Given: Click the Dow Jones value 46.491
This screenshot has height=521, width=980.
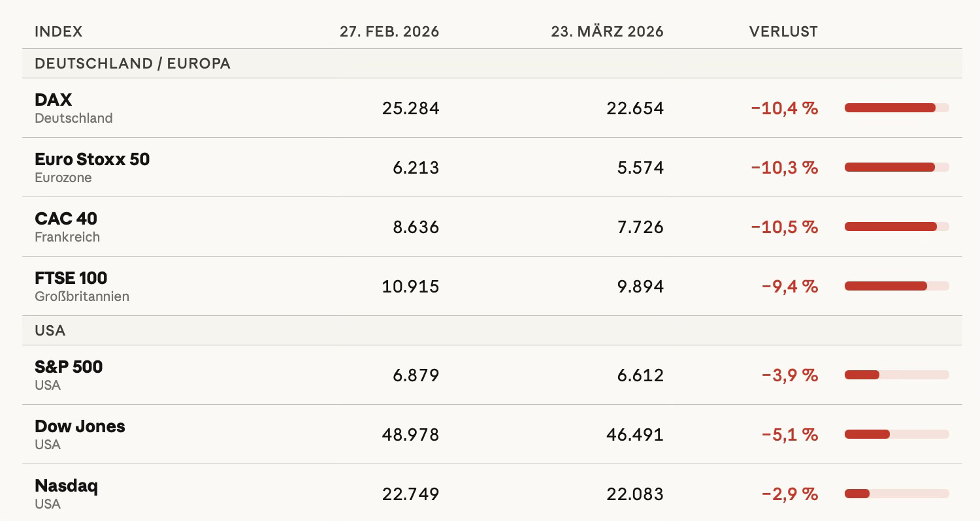Looking at the screenshot, I should tap(634, 435).
